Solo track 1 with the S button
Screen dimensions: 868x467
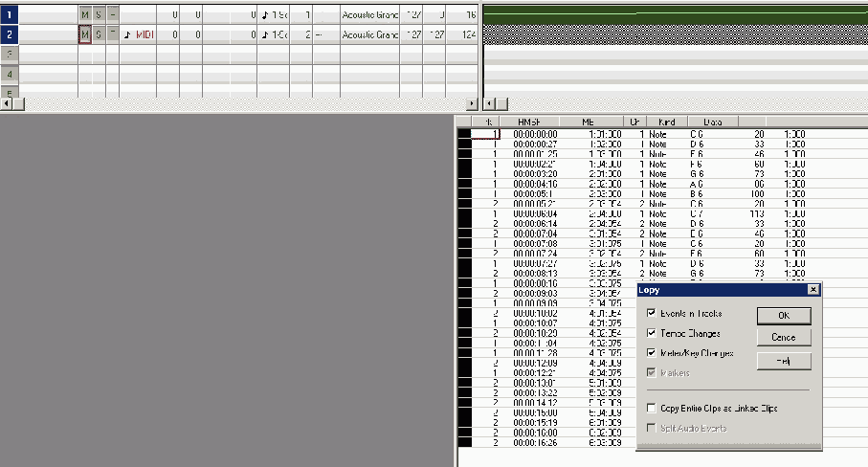pyautogui.click(x=98, y=15)
